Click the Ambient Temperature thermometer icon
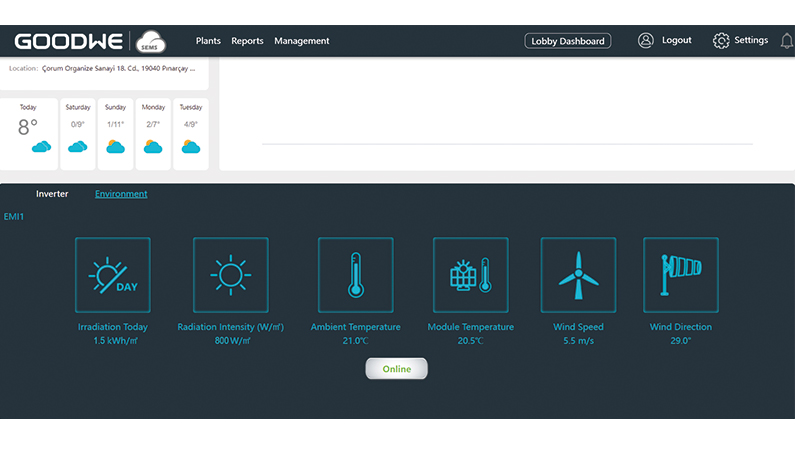The width and height of the screenshot is (795, 450). pyautogui.click(x=355, y=275)
